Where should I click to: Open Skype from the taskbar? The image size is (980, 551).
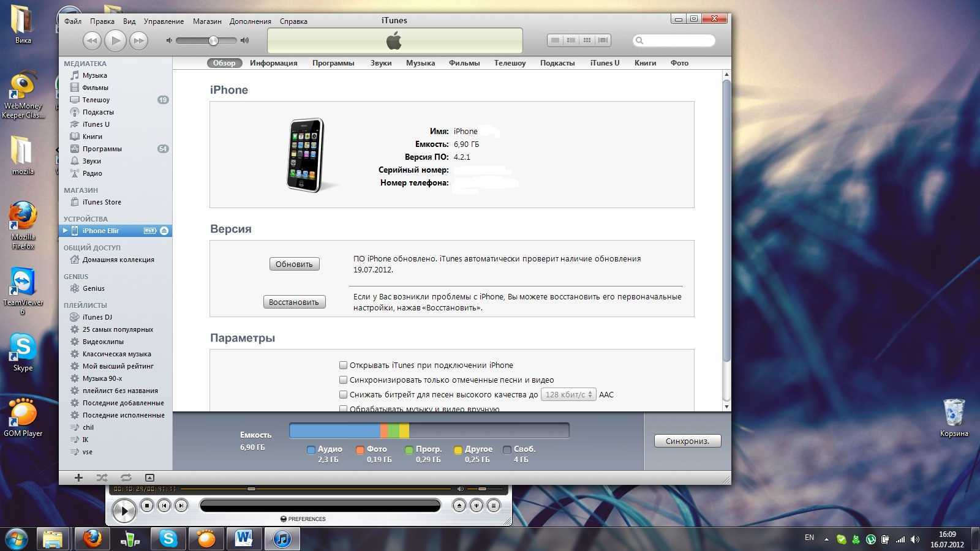pyautogui.click(x=168, y=538)
